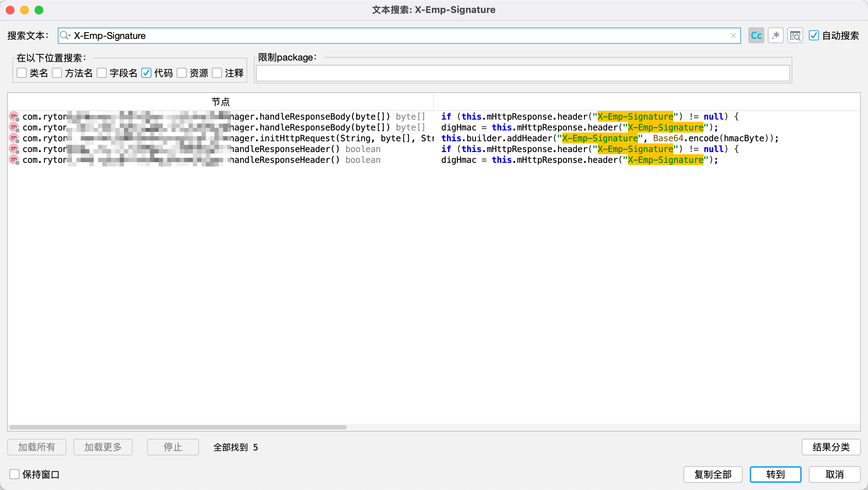
Task: Click method icon of last result row
Action: pos(14,160)
